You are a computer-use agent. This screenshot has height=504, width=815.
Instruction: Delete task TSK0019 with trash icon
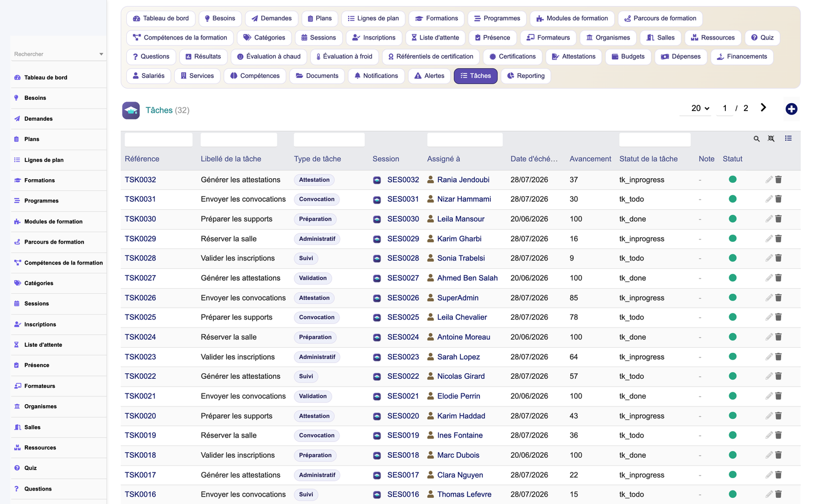(x=778, y=435)
